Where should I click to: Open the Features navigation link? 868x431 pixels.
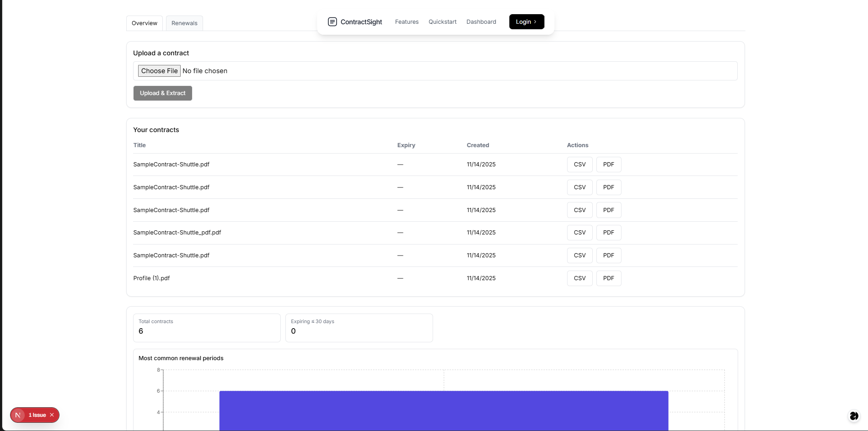407,21
